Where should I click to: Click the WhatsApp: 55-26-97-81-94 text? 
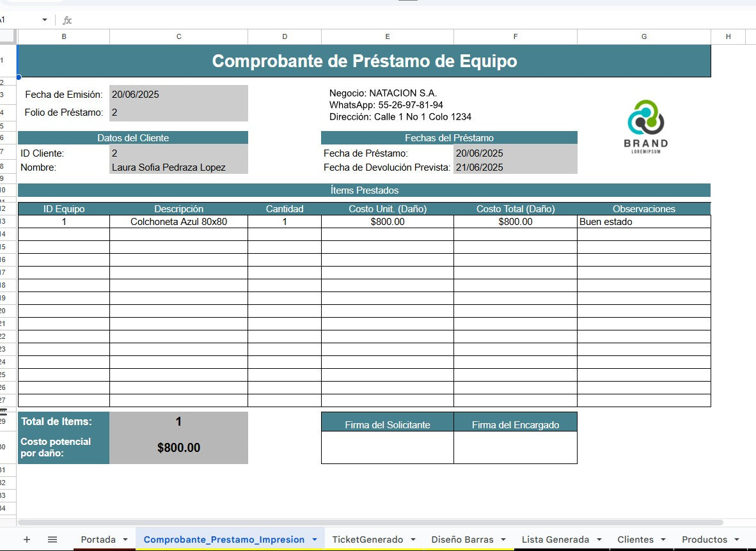pyautogui.click(x=386, y=105)
